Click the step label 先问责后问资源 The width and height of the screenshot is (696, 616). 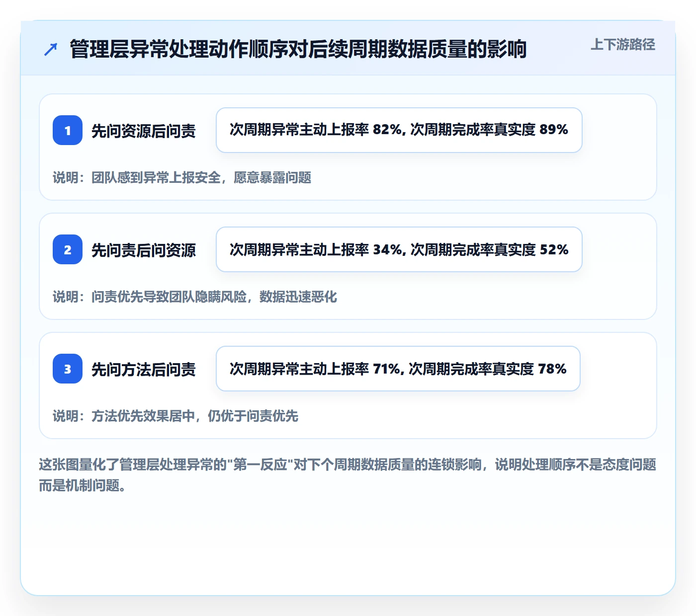(x=144, y=250)
